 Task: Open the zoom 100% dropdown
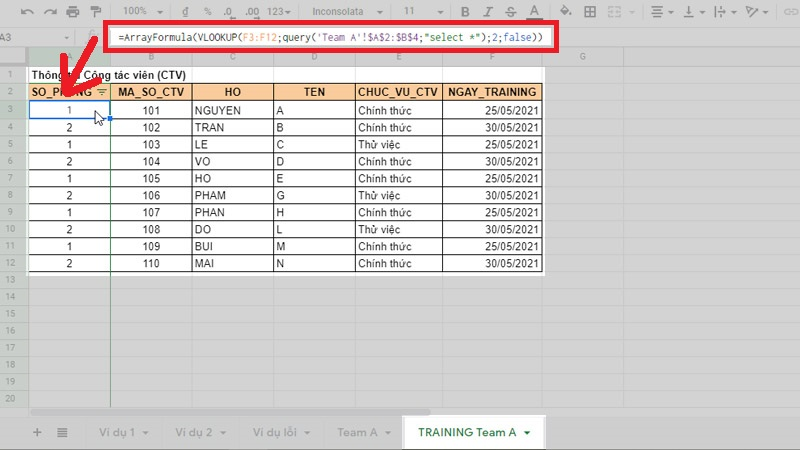pos(139,11)
